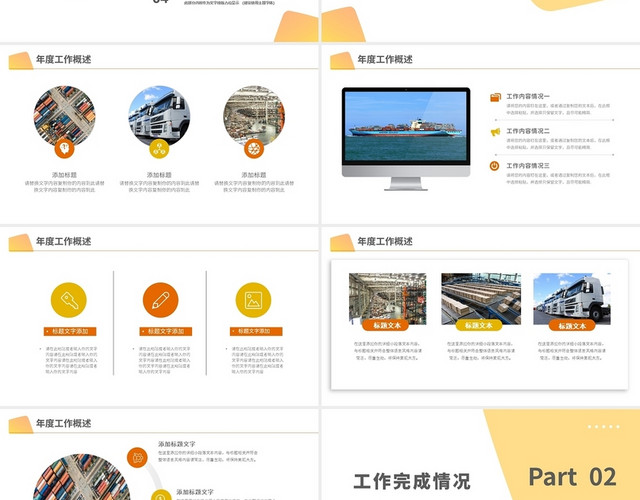Click the orange lightbulb icon under the container photo
640x500 pixels.
[64, 148]
